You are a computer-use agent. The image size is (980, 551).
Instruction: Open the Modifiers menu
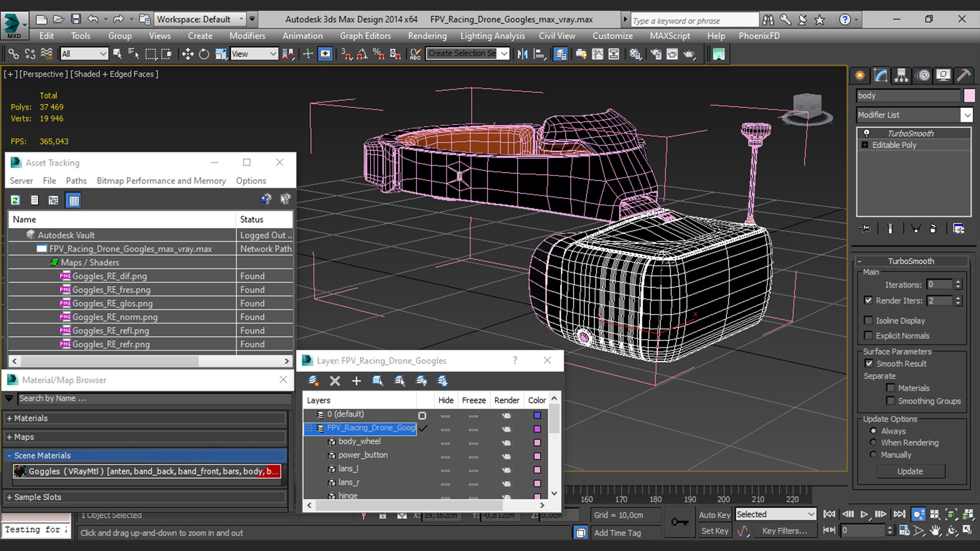click(247, 36)
